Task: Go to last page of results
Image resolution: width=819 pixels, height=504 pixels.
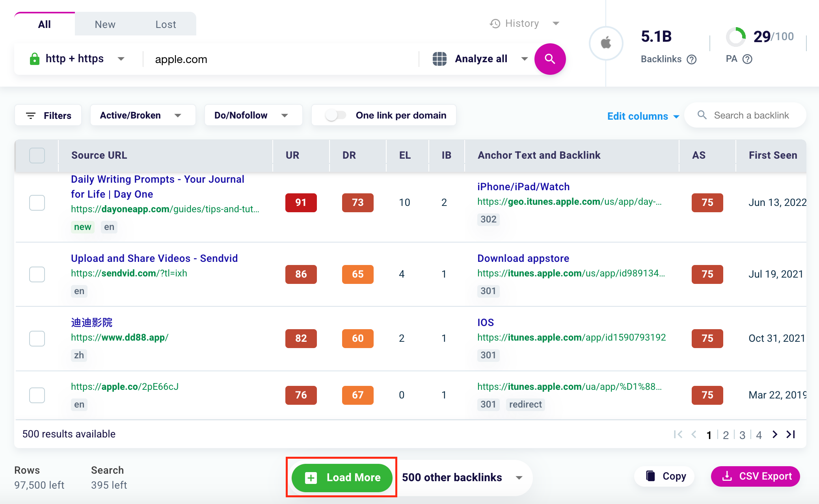Action: click(791, 434)
